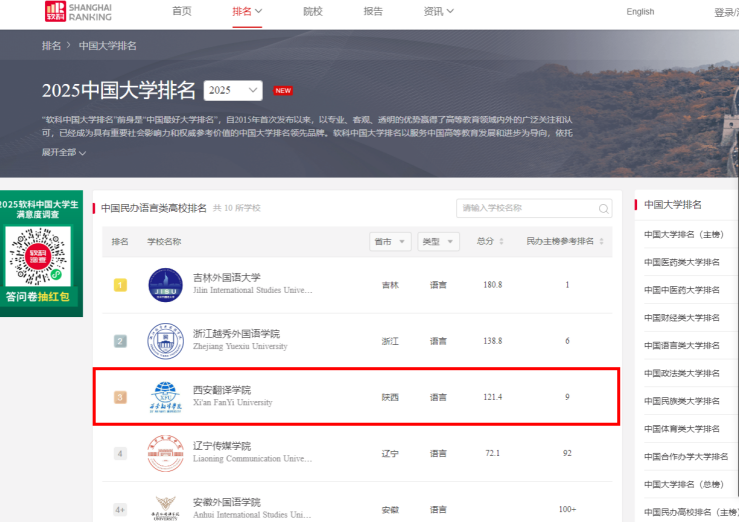
Task: Open sidebar 中国民办高校排名（主榜）
Action: click(691, 512)
